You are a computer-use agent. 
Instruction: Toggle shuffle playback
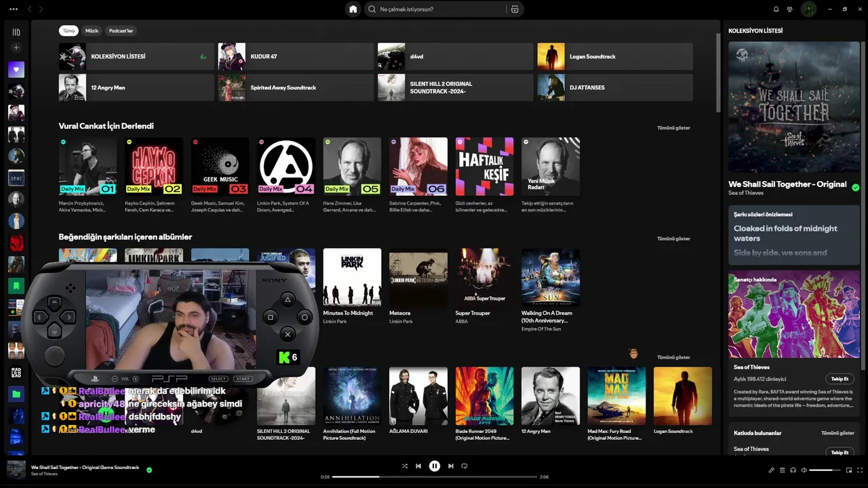(404, 466)
